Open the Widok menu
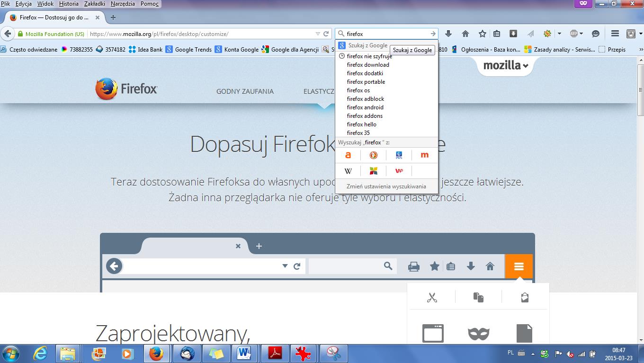Screen dimensions: 644x363 pyautogui.click(x=45, y=4)
